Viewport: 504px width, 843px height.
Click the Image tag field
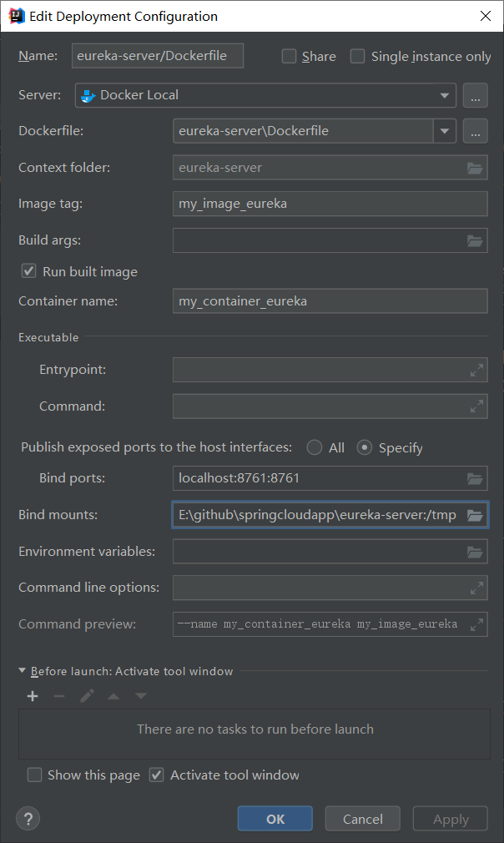pos(330,204)
